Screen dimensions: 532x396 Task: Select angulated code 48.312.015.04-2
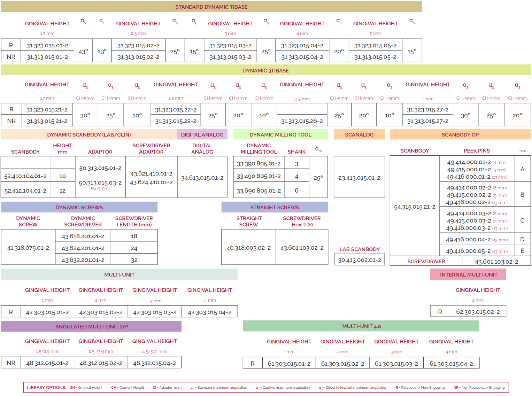154,363
